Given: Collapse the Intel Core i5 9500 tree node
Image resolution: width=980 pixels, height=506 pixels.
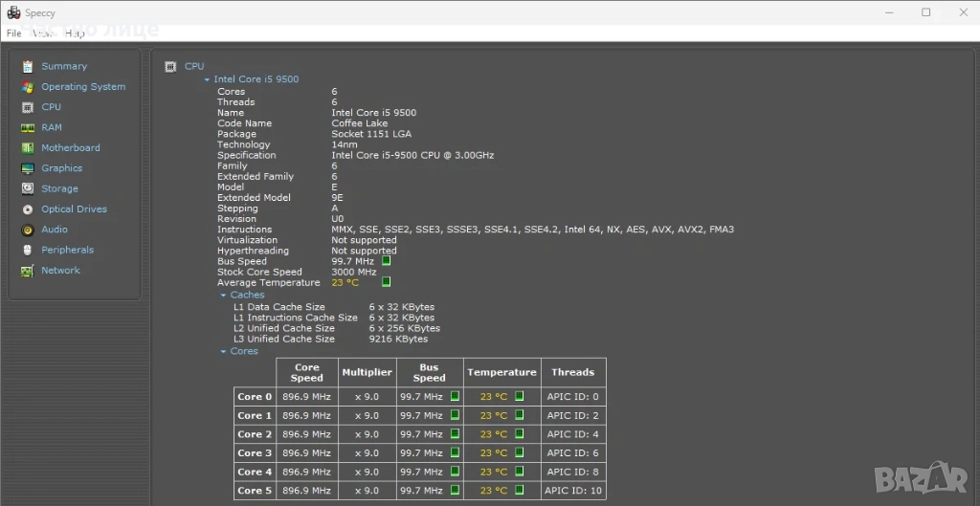Looking at the screenshot, I should tap(207, 79).
